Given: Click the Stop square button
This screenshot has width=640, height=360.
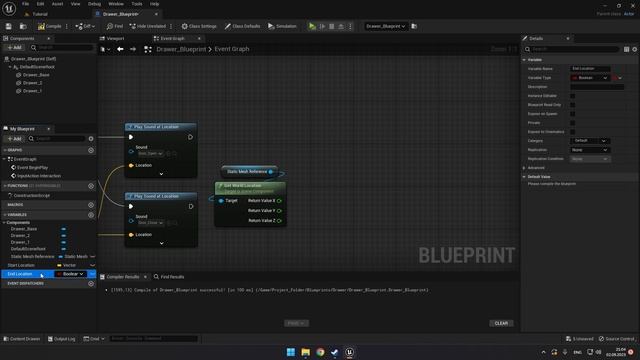Looking at the screenshot, I should [x=331, y=26].
